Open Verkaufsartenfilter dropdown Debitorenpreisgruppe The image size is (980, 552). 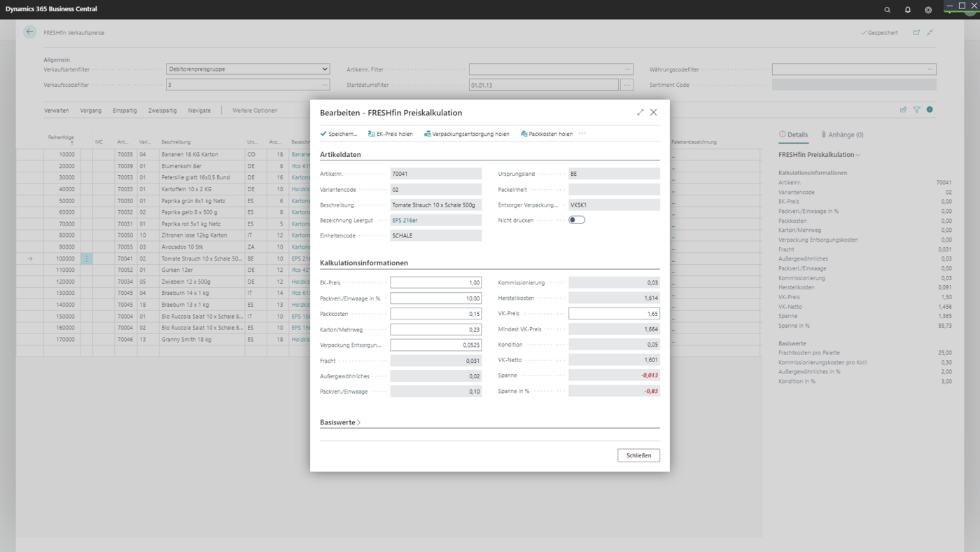(248, 69)
